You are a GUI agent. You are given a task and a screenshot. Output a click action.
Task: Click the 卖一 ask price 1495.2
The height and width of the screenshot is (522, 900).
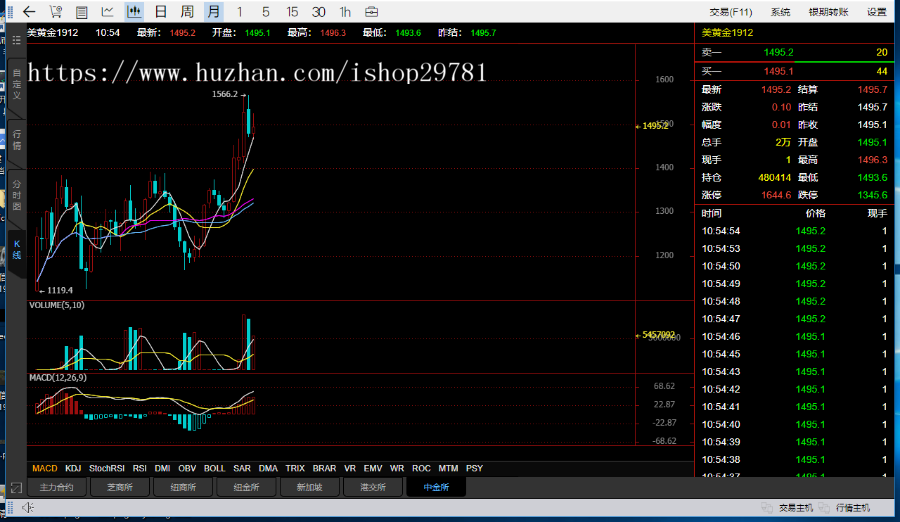point(778,52)
